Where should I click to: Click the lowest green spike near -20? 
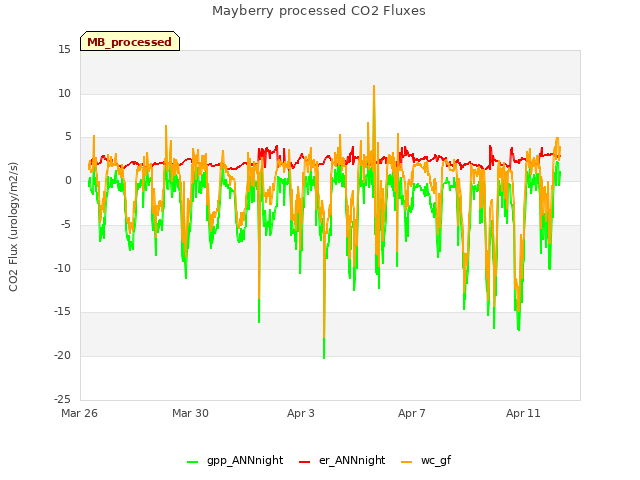click(x=324, y=356)
